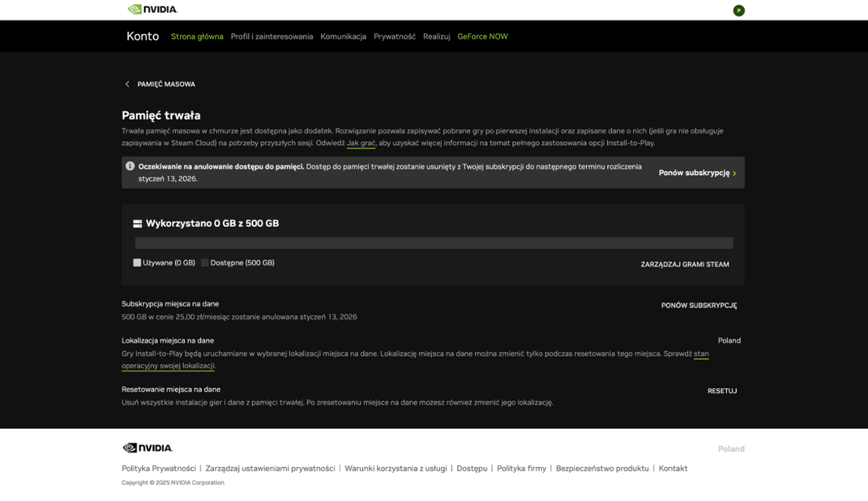Click the NVIDIA logo in header
The image size is (868, 501).
(153, 9)
